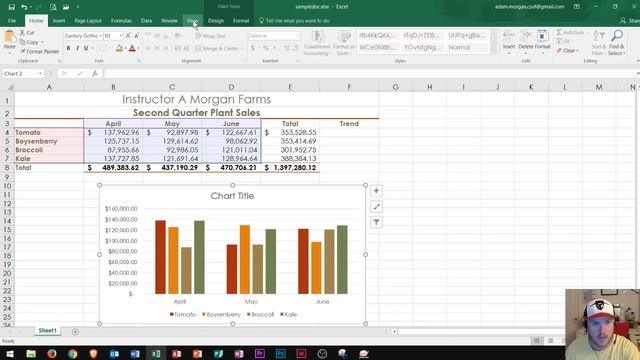640x360 pixels.
Task: Select the Boysenberry row label cell
Action: click(49, 141)
